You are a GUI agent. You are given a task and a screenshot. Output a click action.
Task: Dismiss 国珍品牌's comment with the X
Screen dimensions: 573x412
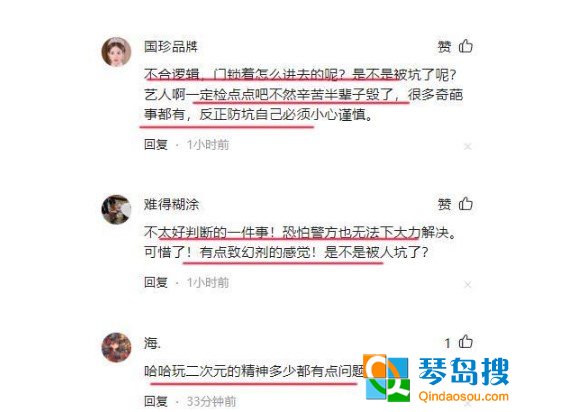[x=467, y=146]
